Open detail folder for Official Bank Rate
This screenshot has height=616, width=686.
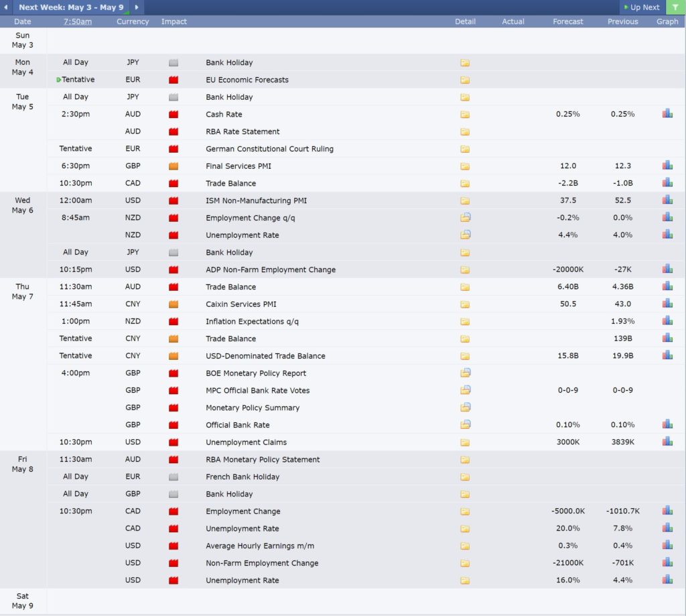(x=465, y=425)
